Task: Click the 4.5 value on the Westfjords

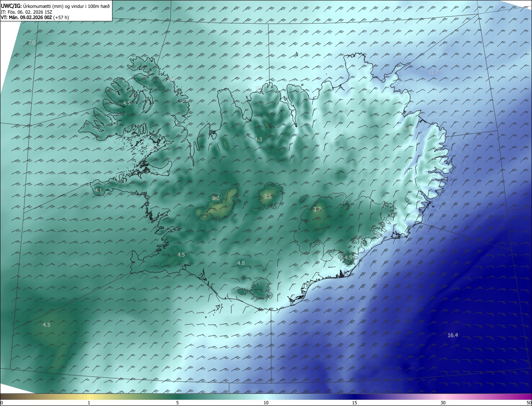Action: pyautogui.click(x=127, y=103)
